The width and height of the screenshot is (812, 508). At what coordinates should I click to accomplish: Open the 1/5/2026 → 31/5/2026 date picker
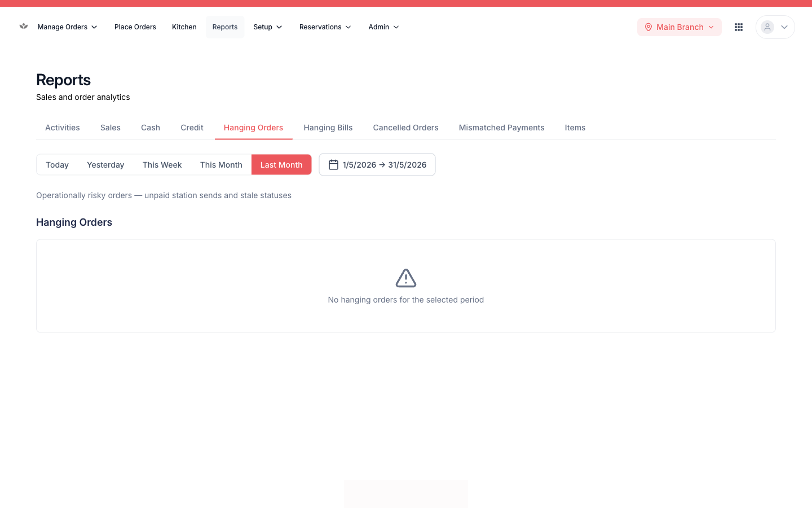pos(377,165)
